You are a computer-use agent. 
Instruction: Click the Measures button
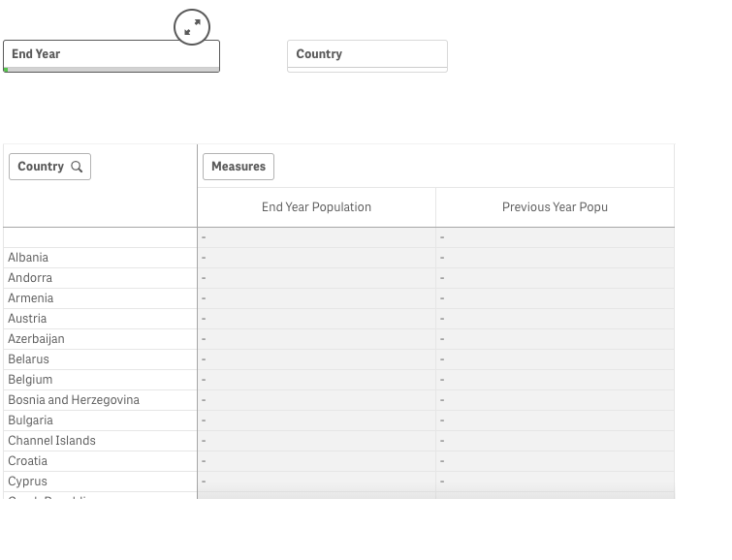pyautogui.click(x=238, y=167)
